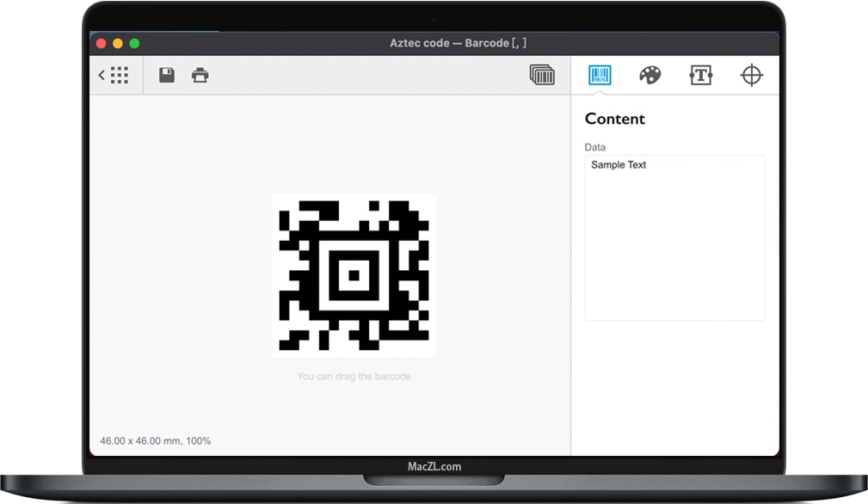Click the Sample Text entry
The width and height of the screenshot is (868, 504).
(618, 164)
